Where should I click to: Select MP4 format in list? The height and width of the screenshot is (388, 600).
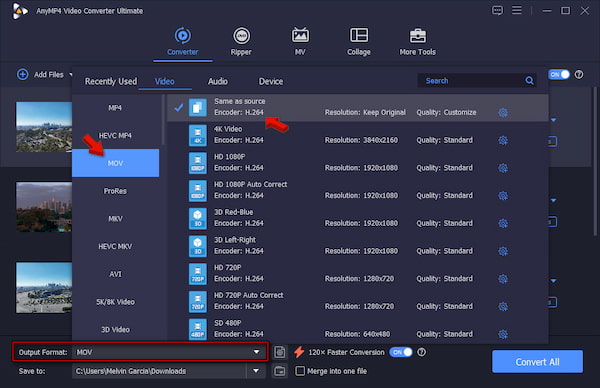[x=115, y=108]
